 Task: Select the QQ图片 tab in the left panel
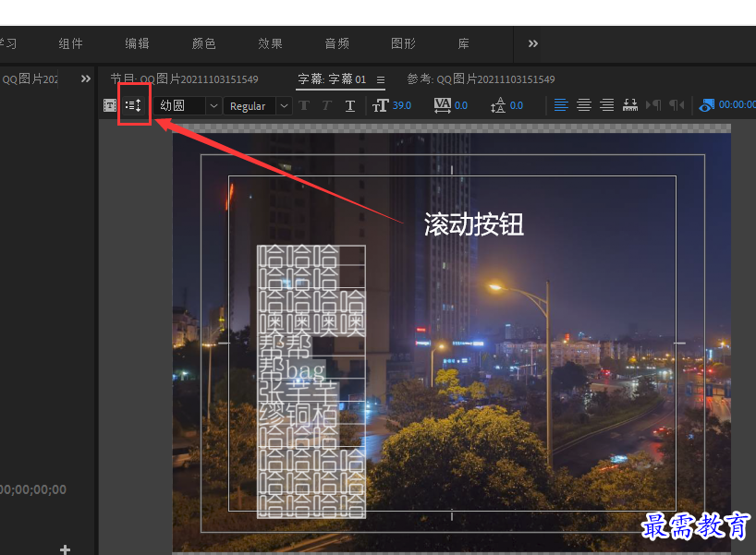30,79
